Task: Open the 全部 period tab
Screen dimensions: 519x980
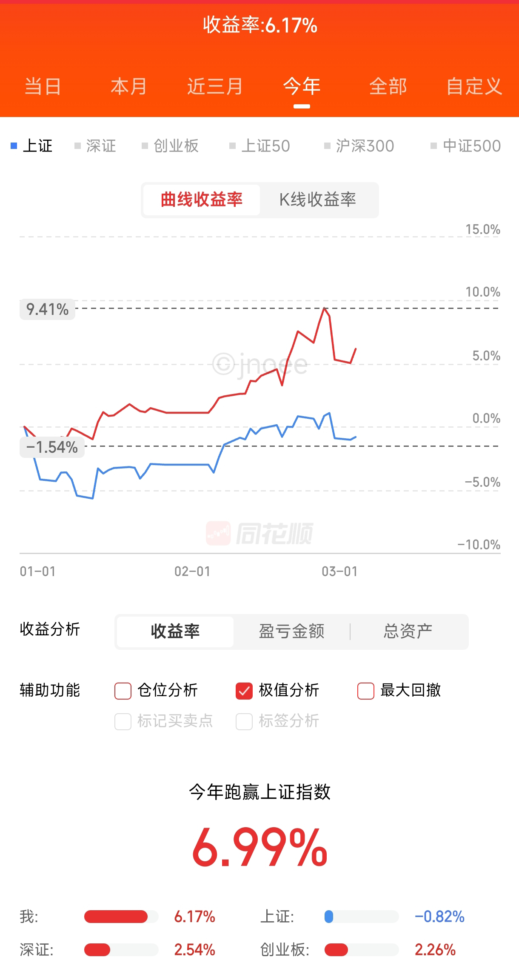Action: pyautogui.click(x=388, y=86)
